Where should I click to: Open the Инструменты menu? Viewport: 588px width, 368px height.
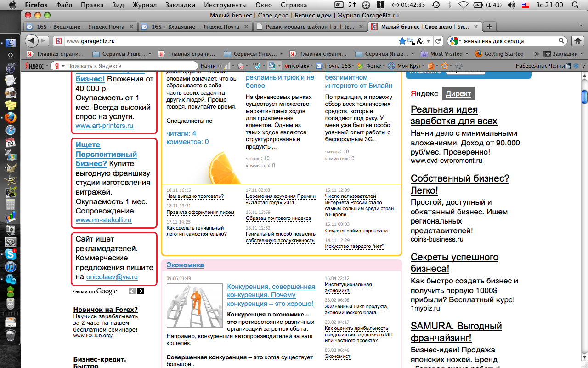(x=225, y=5)
